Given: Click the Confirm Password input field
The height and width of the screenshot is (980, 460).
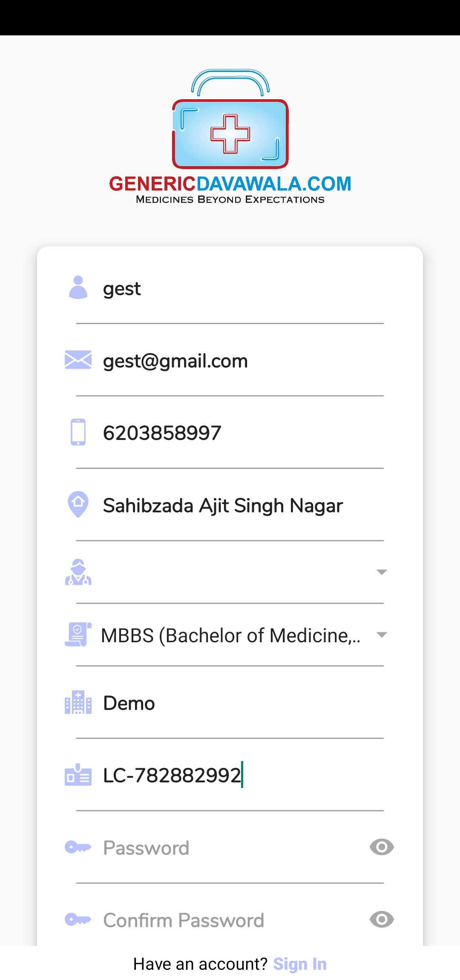Looking at the screenshot, I should [230, 920].
